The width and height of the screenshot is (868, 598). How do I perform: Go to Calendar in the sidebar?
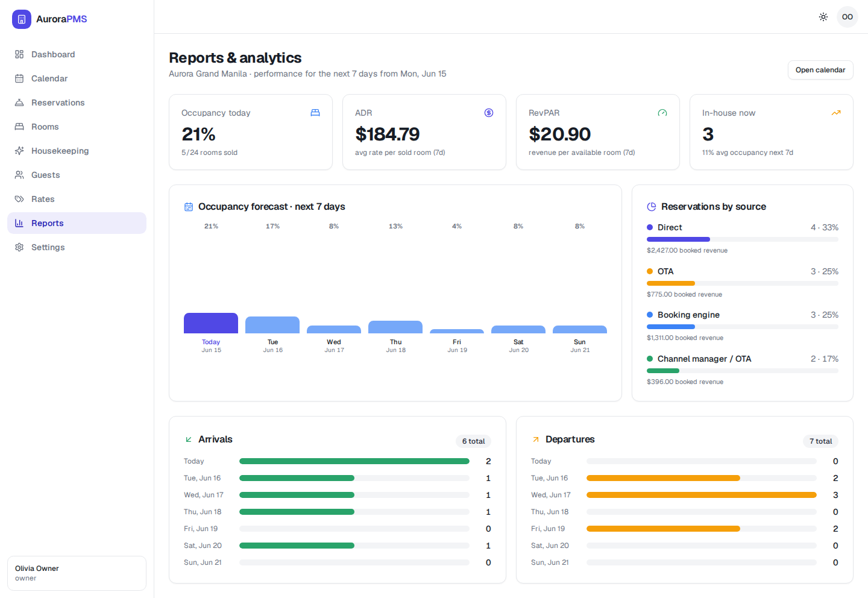[x=77, y=78]
